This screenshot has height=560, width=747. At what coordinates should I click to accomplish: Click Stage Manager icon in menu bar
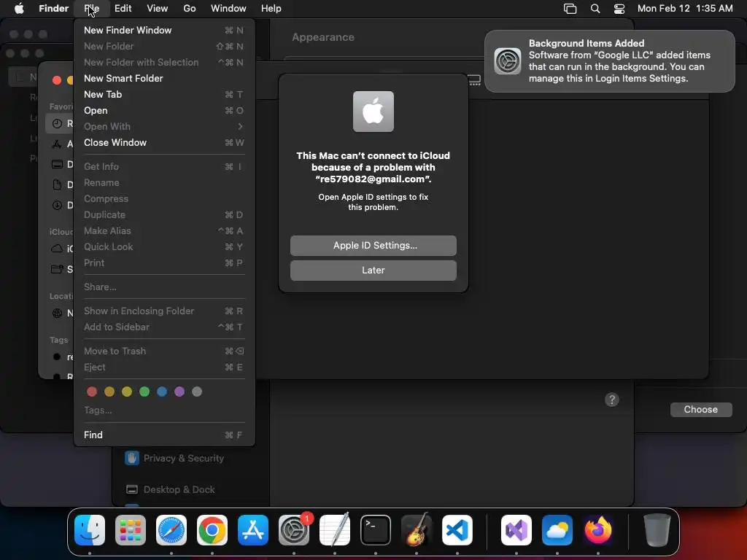click(570, 9)
